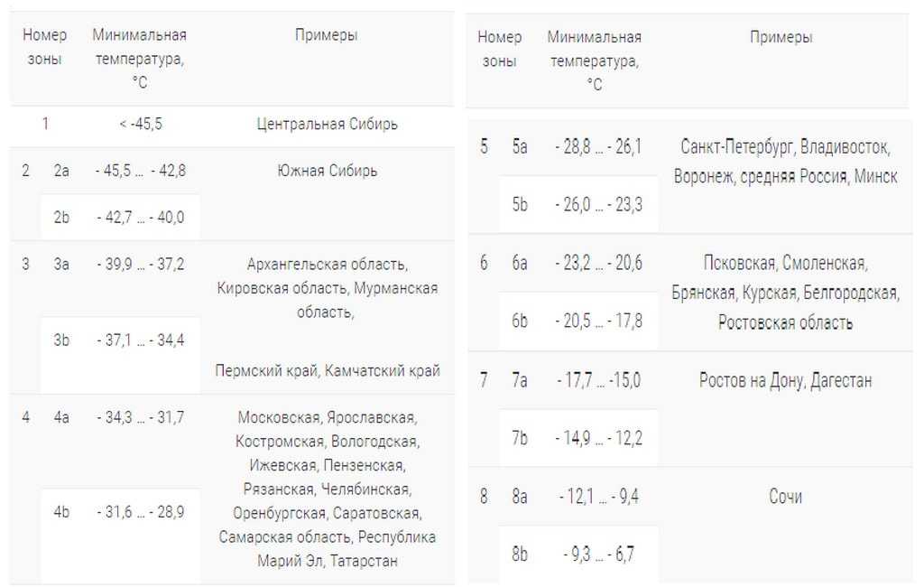Select zone label 3a
Screen dimensions: 924x587
pyautogui.click(x=61, y=264)
